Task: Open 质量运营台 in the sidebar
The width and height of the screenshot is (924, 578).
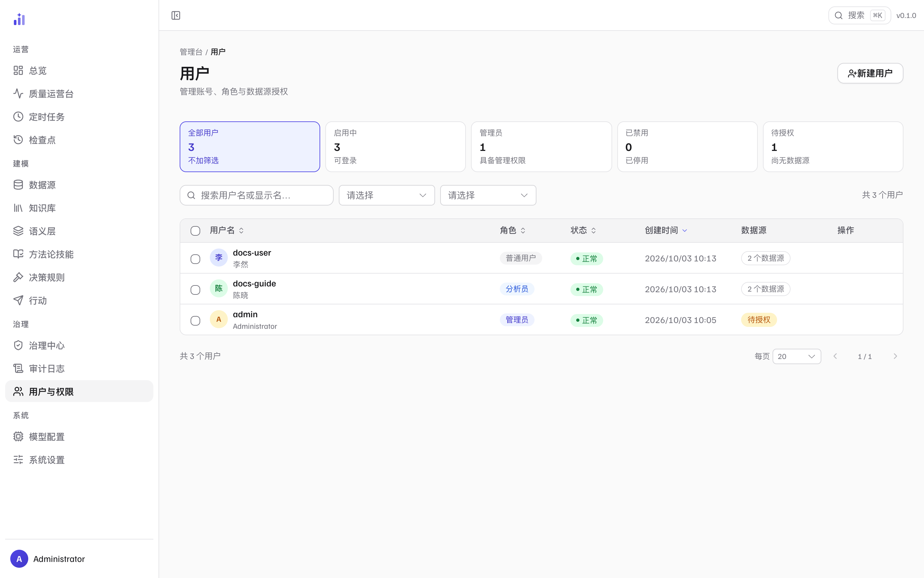Action: [x=79, y=94]
